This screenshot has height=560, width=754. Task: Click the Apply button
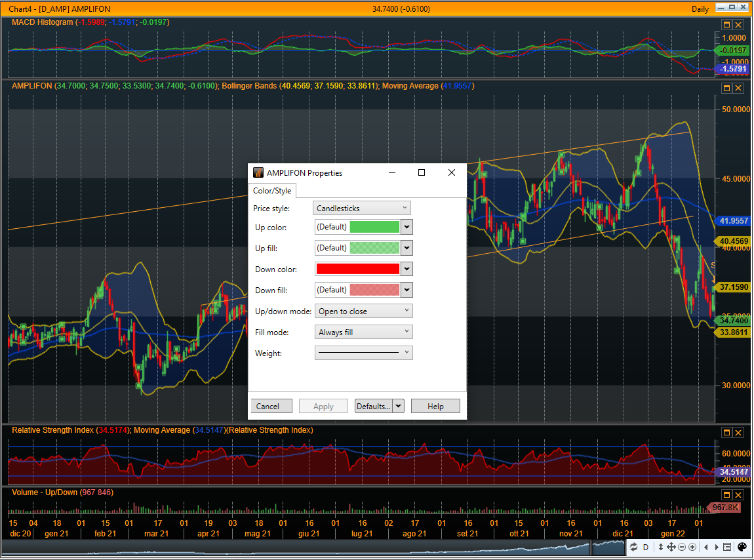coord(323,406)
